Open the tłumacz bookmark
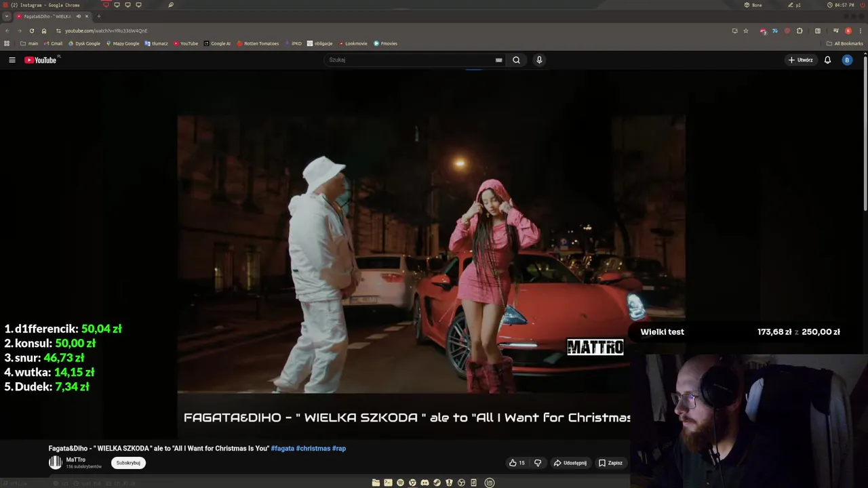This screenshot has height=488, width=868. pos(157,43)
